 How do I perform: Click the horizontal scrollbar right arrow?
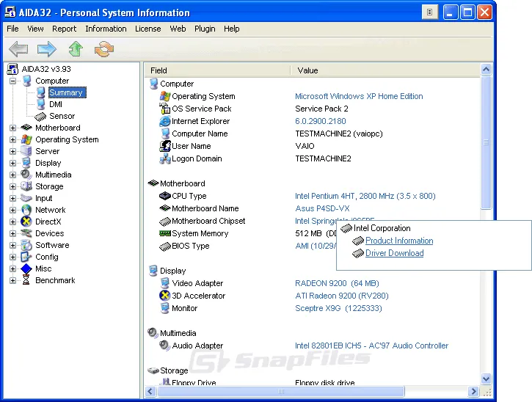click(x=473, y=392)
